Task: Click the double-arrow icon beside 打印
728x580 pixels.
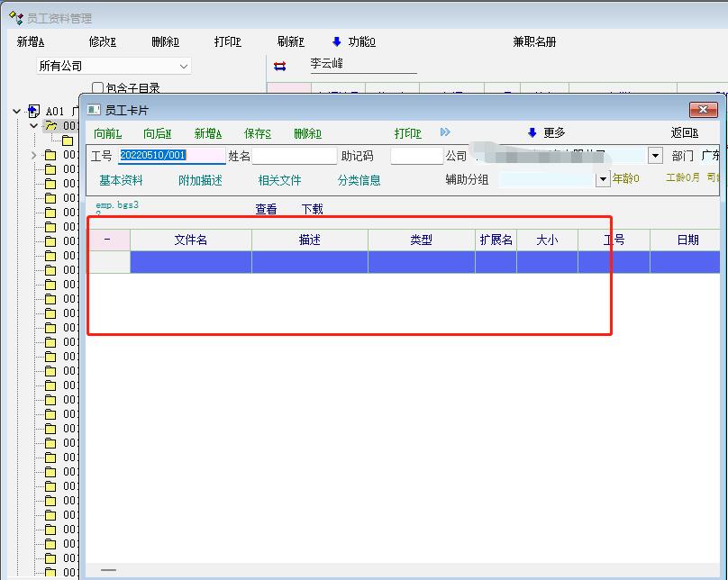Action: [445, 132]
